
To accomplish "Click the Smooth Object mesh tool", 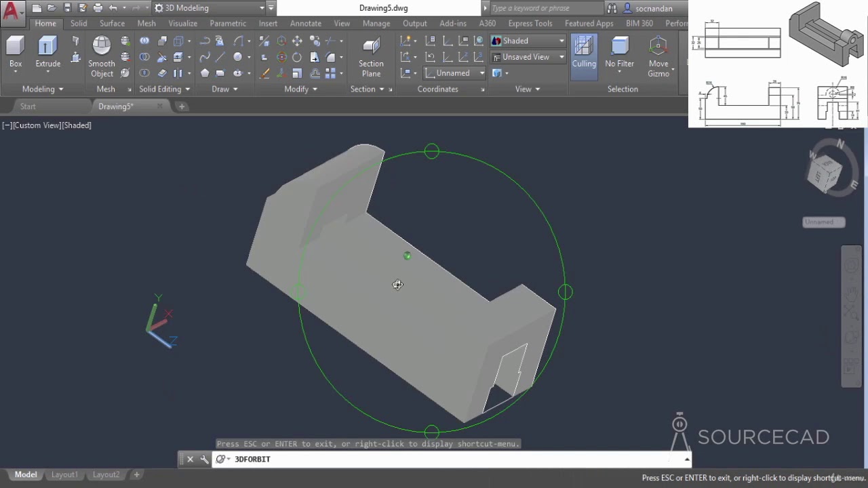I will click(x=102, y=57).
